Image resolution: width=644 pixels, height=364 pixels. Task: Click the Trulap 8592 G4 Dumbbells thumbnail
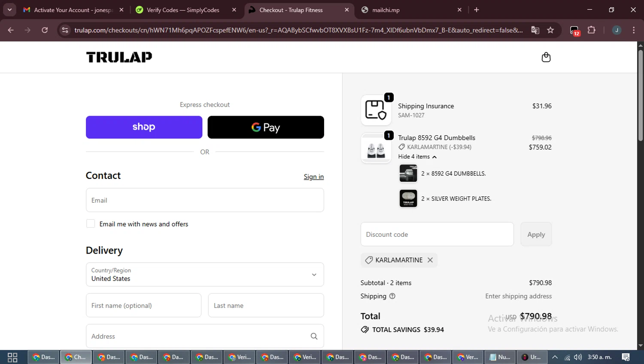(376, 148)
